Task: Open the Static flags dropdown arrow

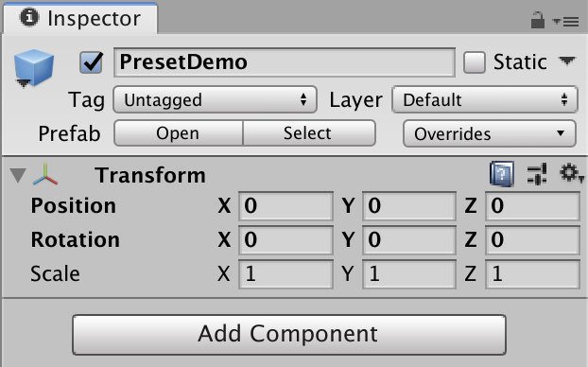Action: point(566,61)
